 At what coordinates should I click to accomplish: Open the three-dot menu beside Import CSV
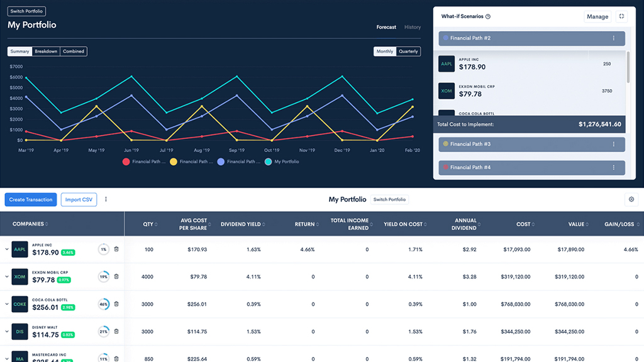(106, 200)
